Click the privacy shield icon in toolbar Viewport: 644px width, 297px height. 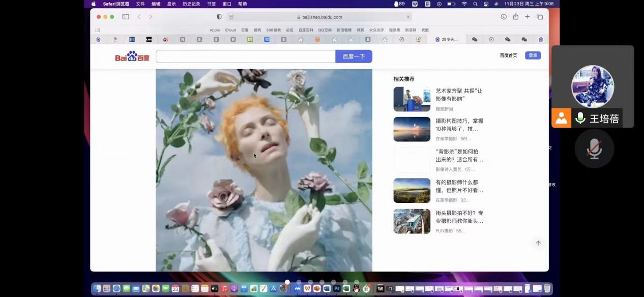[x=219, y=17]
